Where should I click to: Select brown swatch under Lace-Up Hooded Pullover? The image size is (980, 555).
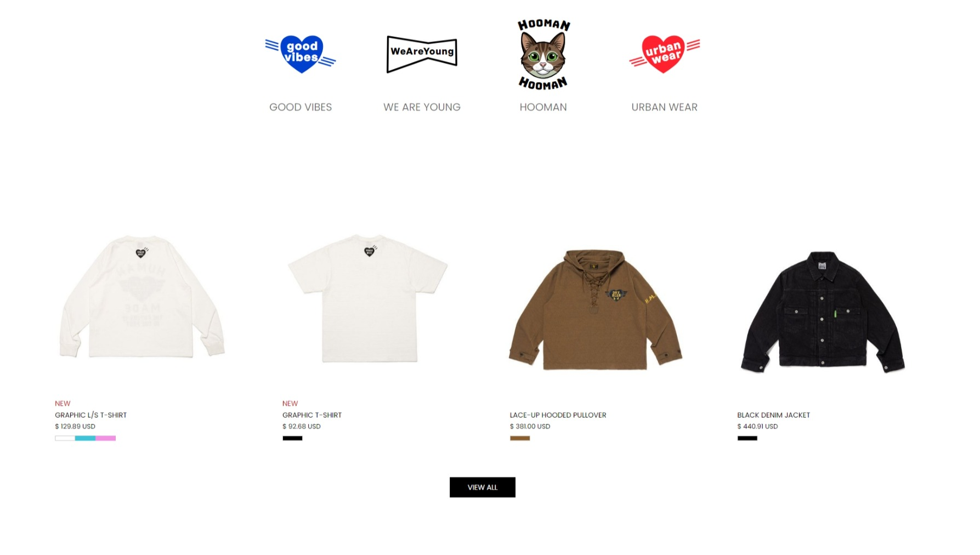point(520,438)
